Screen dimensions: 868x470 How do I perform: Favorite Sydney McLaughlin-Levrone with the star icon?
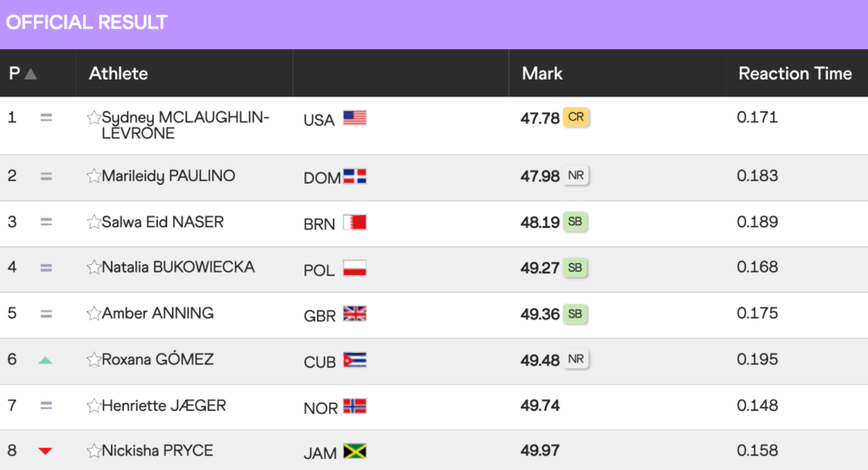[93, 117]
